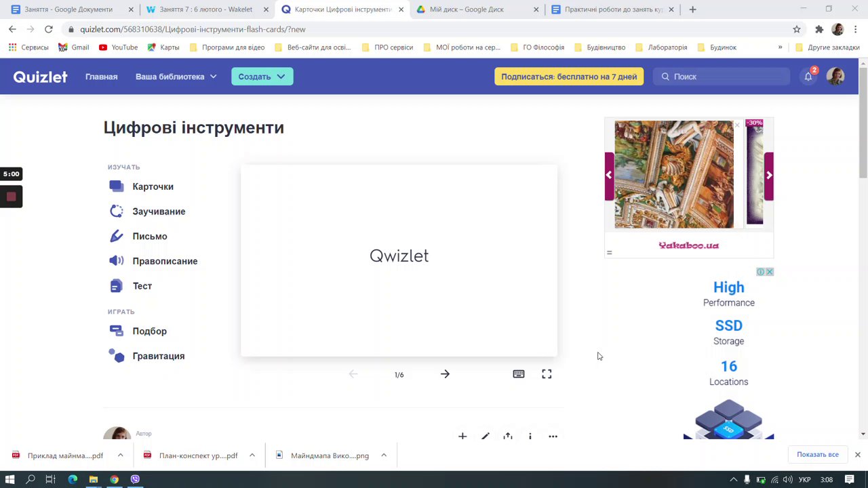Open Тест mode
The width and height of the screenshot is (868, 488).
pos(131,286)
